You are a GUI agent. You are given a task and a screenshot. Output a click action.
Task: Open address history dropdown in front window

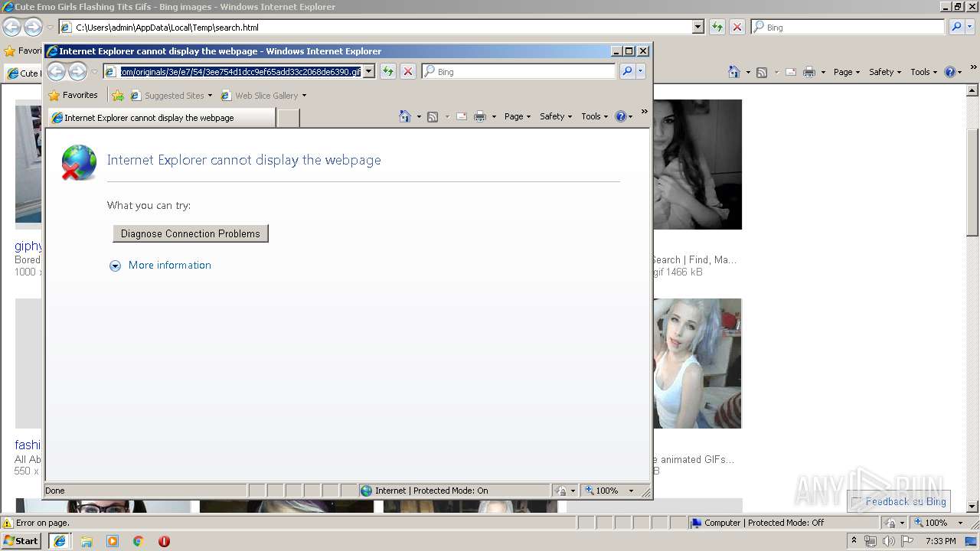coord(368,71)
